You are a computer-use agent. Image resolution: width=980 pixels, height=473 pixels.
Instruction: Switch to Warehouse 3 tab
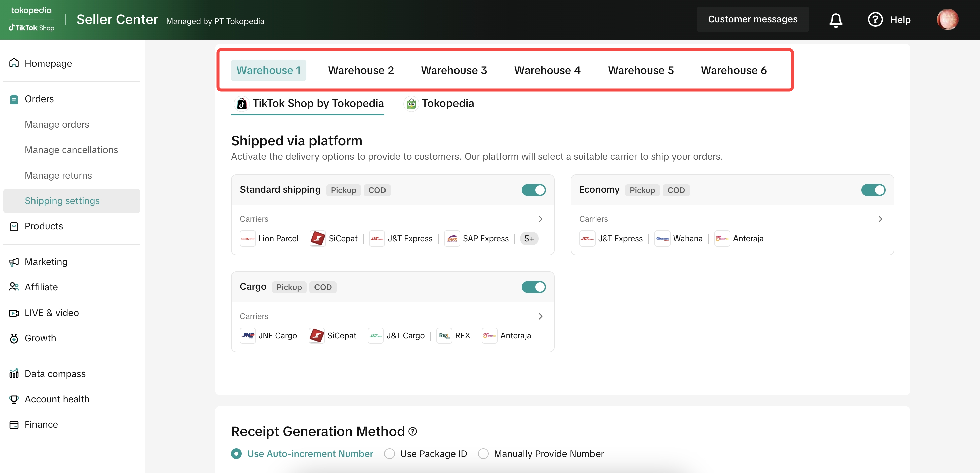453,70
